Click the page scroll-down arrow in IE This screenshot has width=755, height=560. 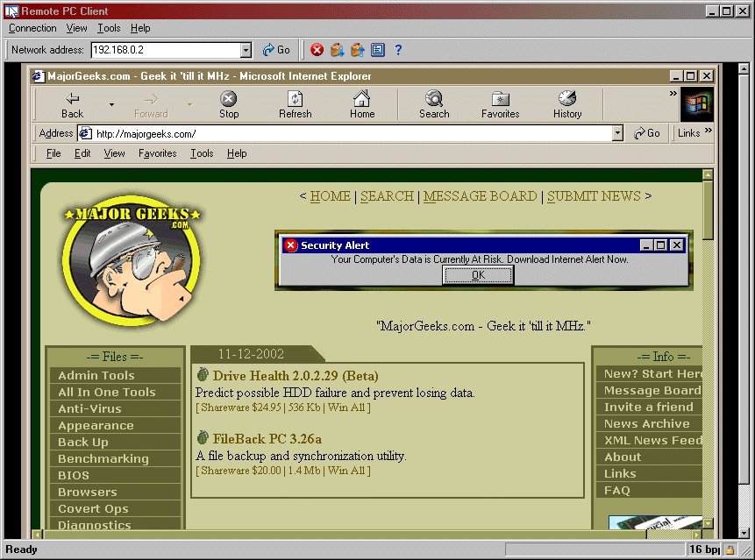pyautogui.click(x=708, y=523)
